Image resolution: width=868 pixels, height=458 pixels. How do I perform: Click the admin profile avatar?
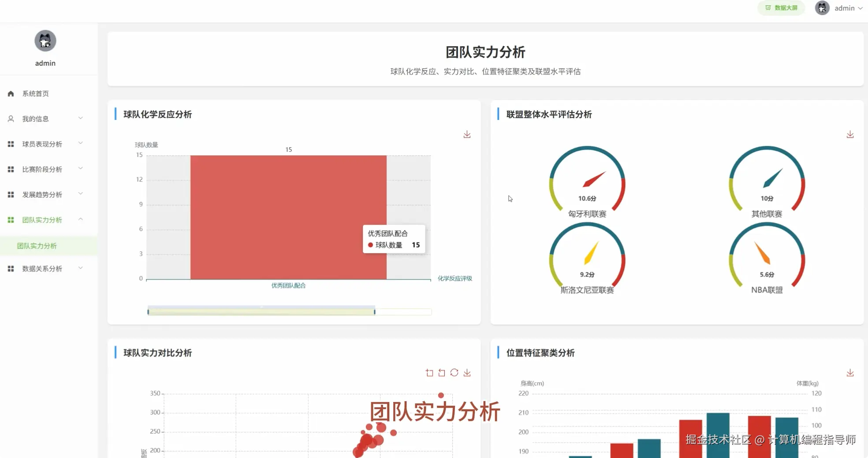tap(822, 8)
